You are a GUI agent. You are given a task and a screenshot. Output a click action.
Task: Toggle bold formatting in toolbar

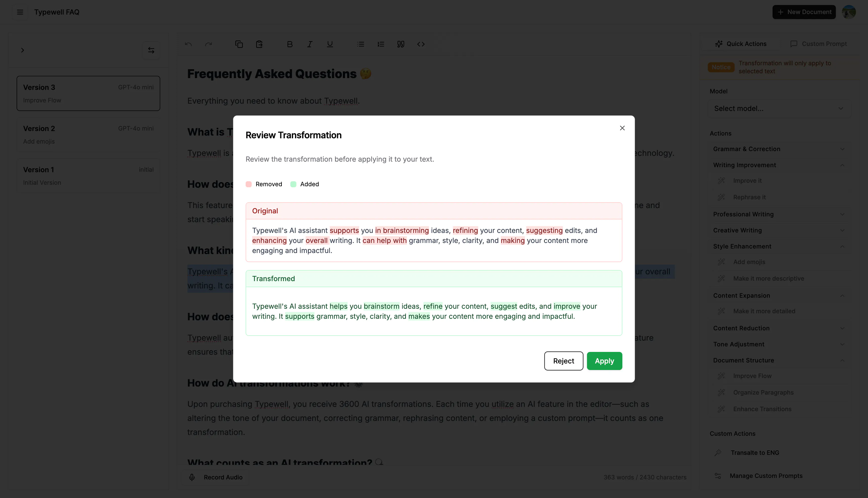pos(289,44)
